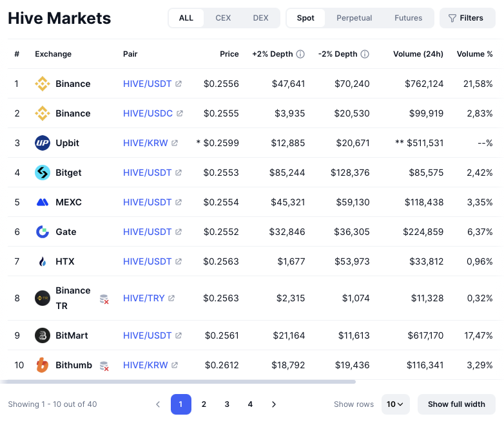
Task: Click the external link icon in the MEXC row
Action: click(x=179, y=202)
